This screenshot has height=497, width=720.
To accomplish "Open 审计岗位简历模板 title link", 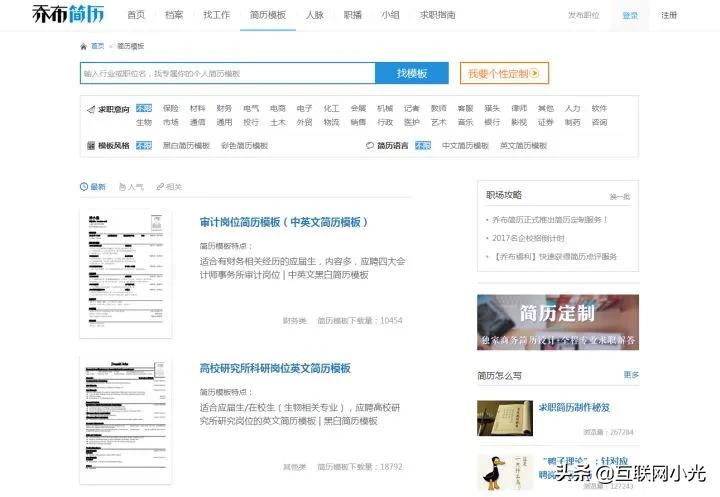I will (284, 222).
